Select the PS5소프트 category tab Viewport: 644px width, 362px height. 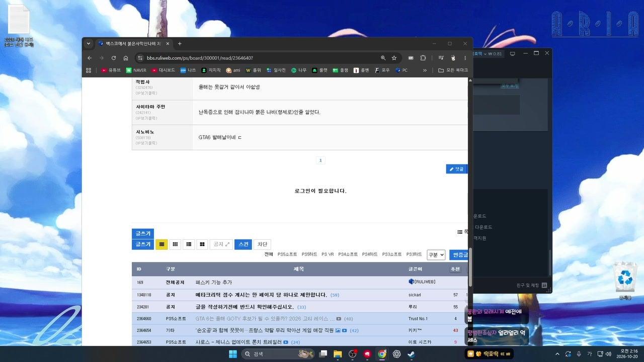coord(287,254)
